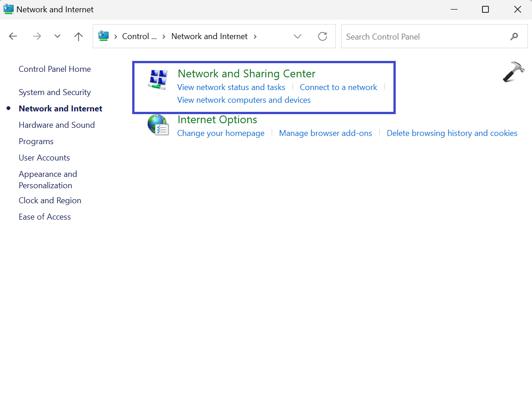532x396 pixels.
Task: Open System and Security category
Action: 55,92
